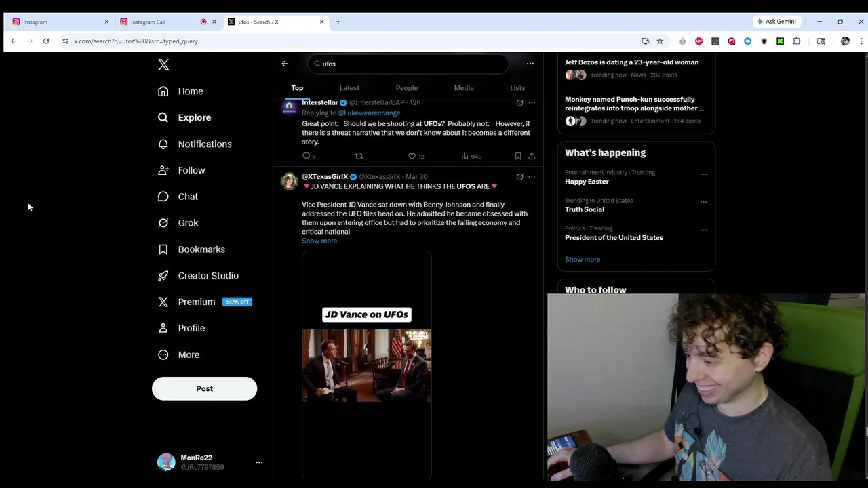Reply to the Interstellar post
The image size is (868, 488).
click(x=307, y=156)
